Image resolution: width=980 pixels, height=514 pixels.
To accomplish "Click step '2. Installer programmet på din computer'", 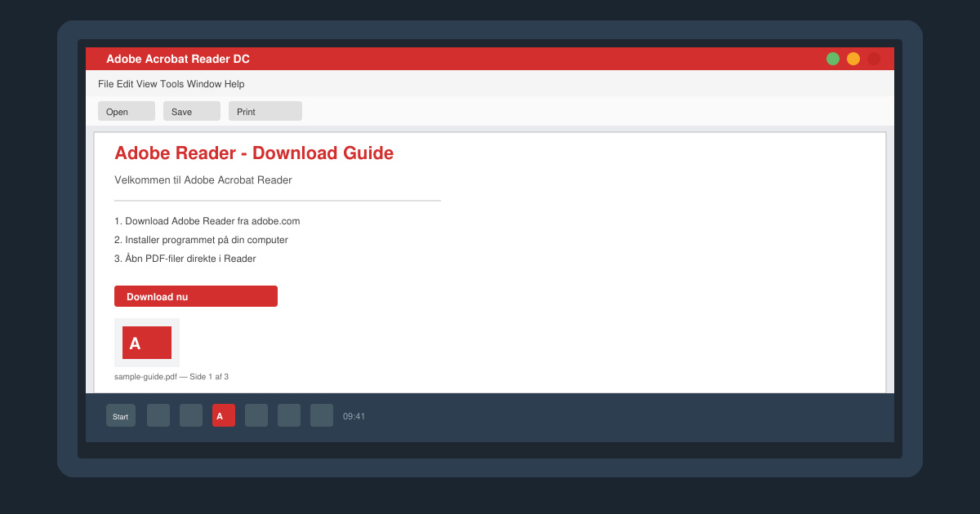I will 201,240.
